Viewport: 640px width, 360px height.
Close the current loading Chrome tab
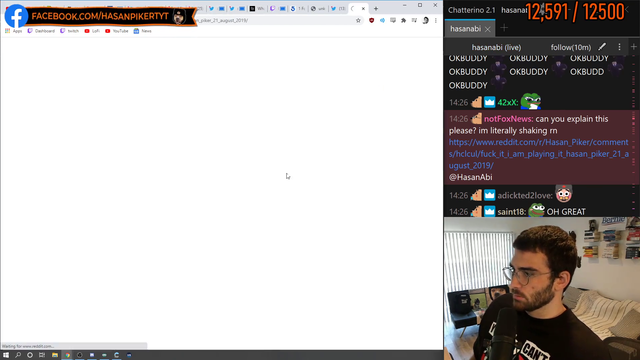click(363, 9)
